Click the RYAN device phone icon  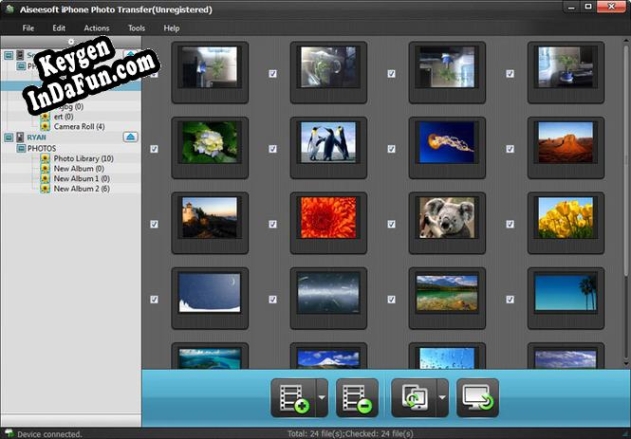click(20, 137)
